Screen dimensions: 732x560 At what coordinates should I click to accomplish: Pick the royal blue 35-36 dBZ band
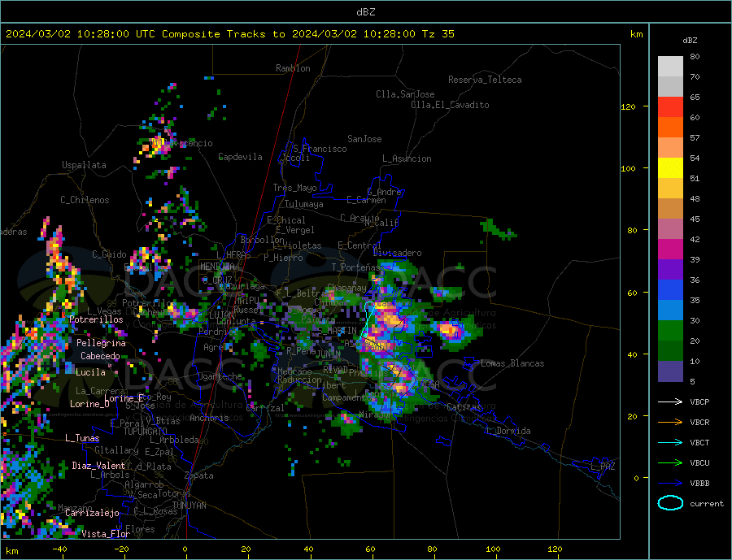point(670,290)
